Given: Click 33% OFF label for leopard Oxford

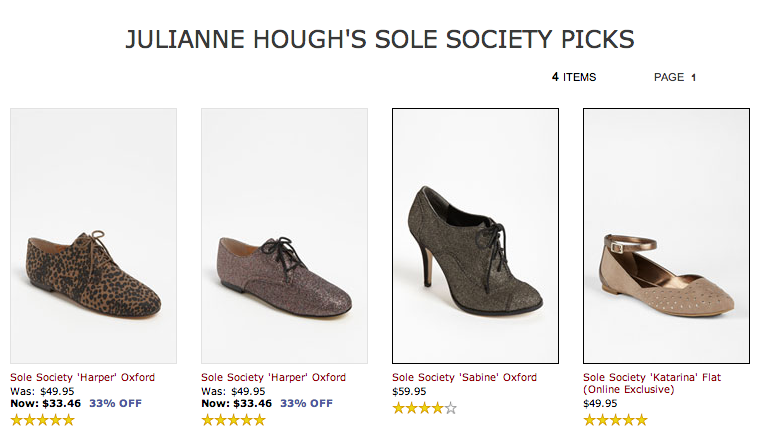Looking at the screenshot, I should point(115,404).
